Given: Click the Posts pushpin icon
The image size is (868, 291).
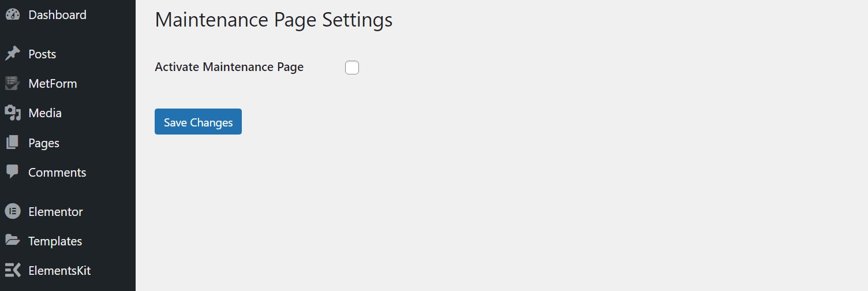Looking at the screenshot, I should (x=12, y=54).
